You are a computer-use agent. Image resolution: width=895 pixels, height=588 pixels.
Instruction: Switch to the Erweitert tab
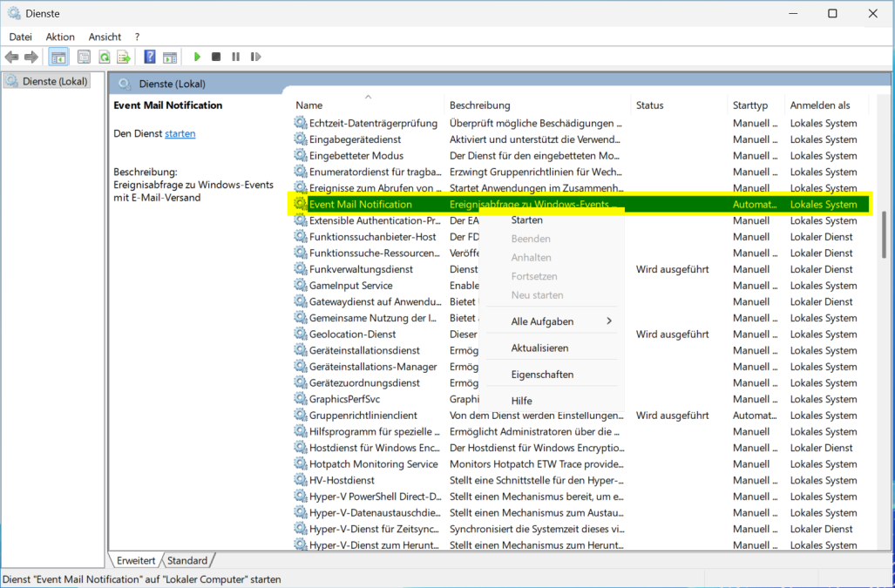(136, 561)
